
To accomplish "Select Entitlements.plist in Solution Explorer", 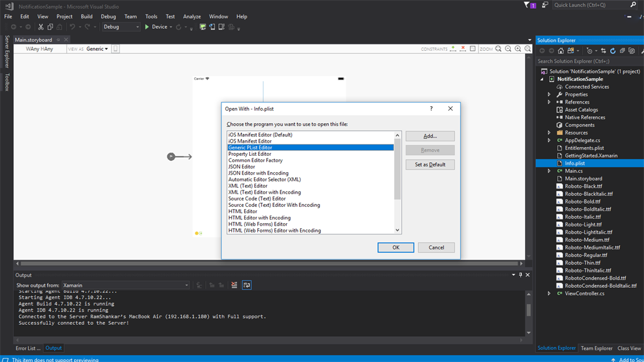I will (584, 148).
